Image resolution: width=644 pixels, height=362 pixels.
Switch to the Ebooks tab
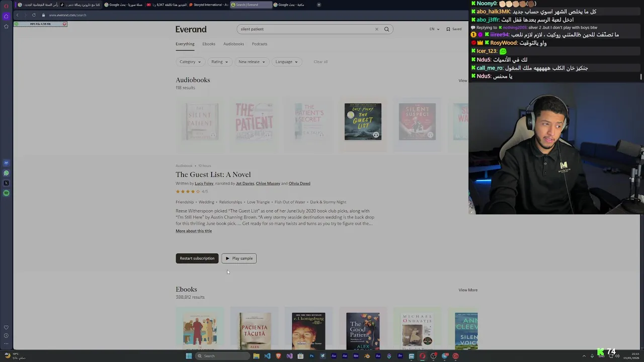(209, 44)
